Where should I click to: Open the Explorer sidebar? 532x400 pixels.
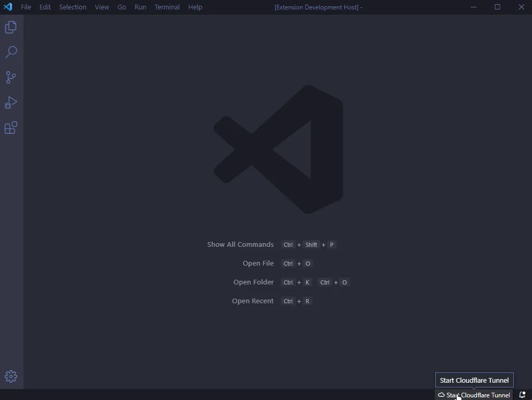click(x=11, y=27)
